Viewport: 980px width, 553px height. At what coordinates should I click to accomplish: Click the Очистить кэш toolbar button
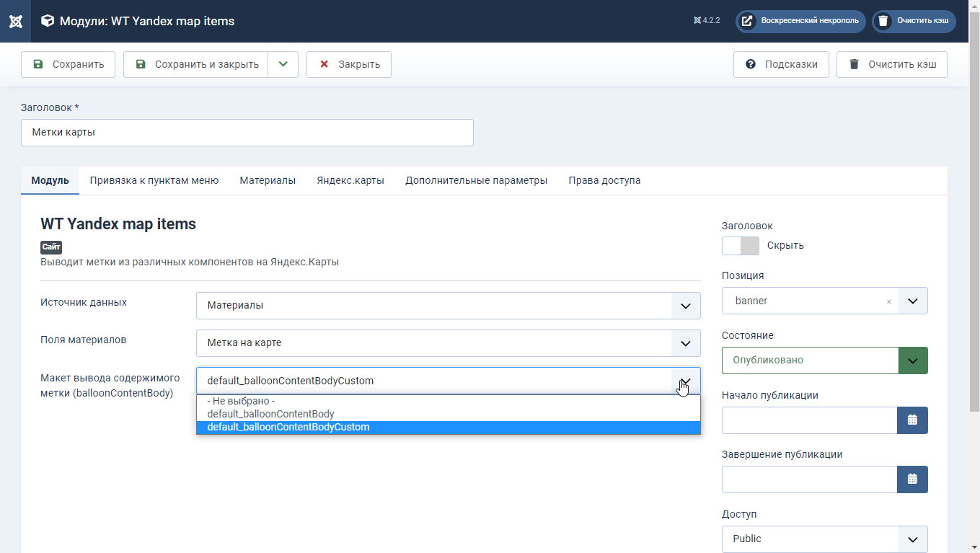[892, 64]
